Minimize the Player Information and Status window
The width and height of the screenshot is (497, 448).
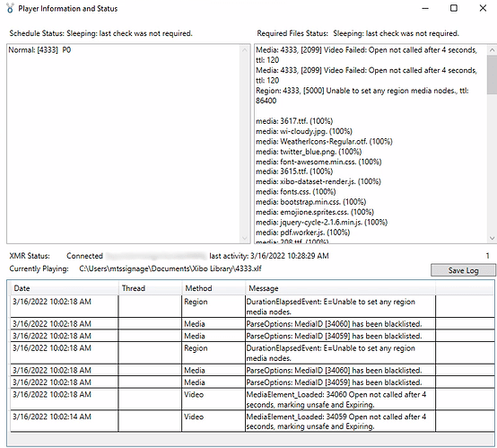coord(425,8)
